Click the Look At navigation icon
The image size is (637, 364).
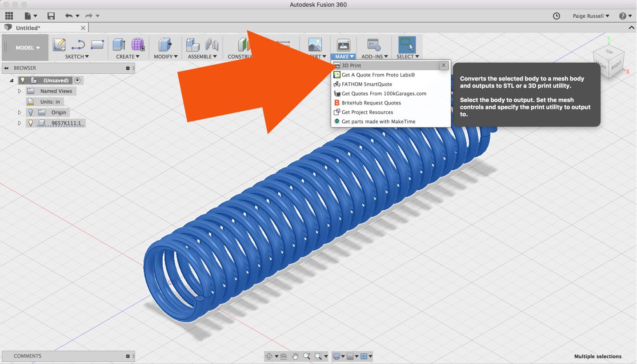coord(284,356)
